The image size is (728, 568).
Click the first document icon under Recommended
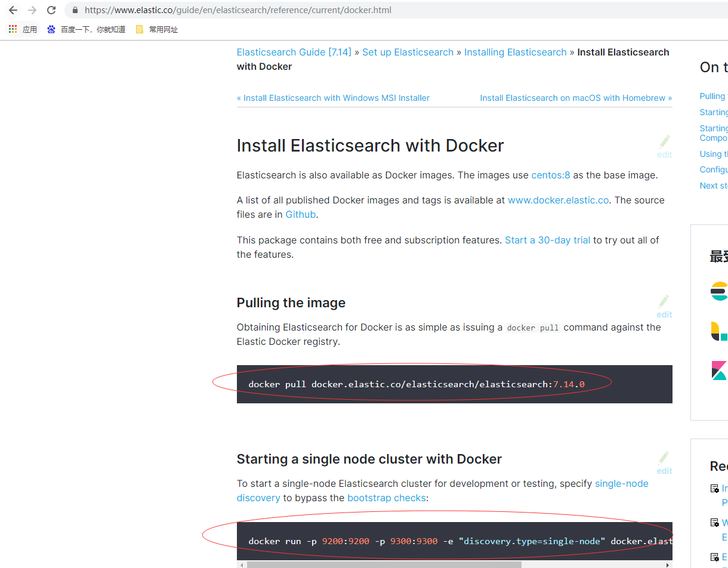[x=714, y=489]
